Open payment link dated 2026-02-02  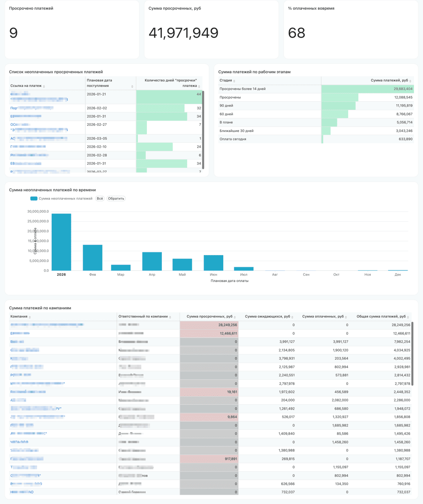(31, 108)
